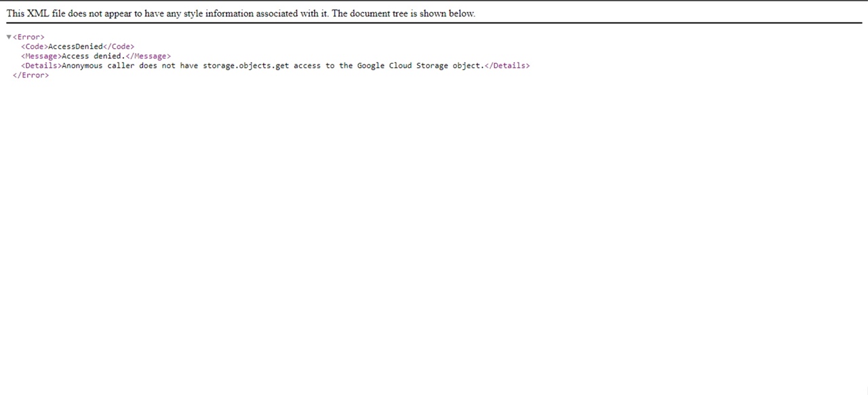Image resolution: width=868 pixels, height=395 pixels.
Task: Click the opening <Code> tag
Action: [x=34, y=47]
